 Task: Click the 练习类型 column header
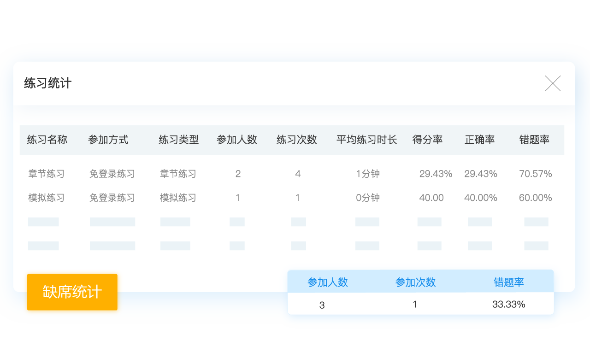pos(179,140)
